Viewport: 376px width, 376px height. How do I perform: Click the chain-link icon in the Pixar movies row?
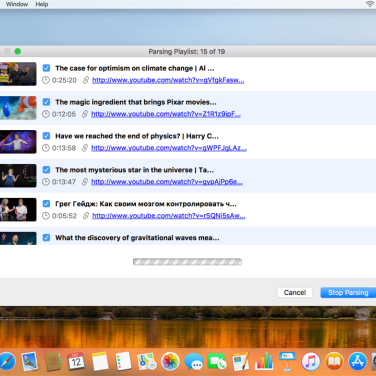85,114
